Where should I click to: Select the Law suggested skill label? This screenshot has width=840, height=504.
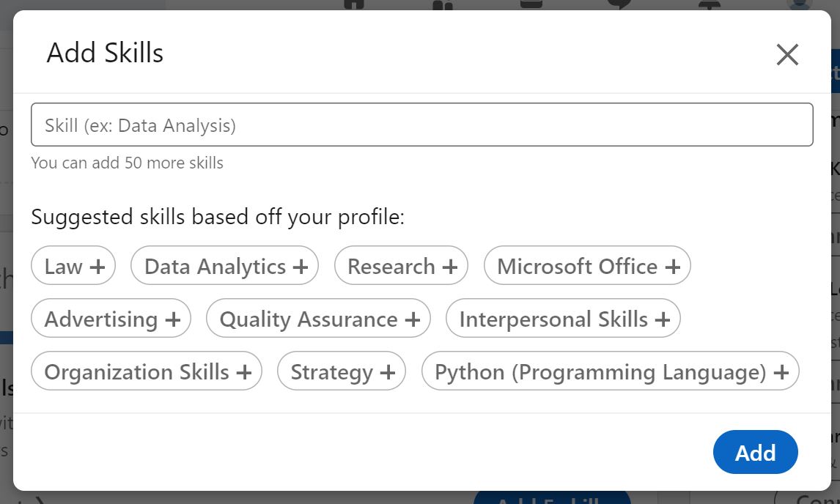click(63, 267)
